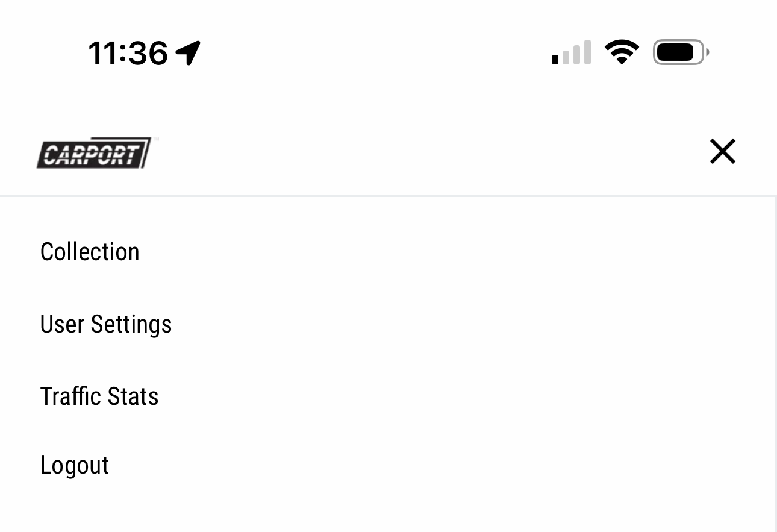
Task: Return home via the Carport brand image
Action: [x=94, y=152]
